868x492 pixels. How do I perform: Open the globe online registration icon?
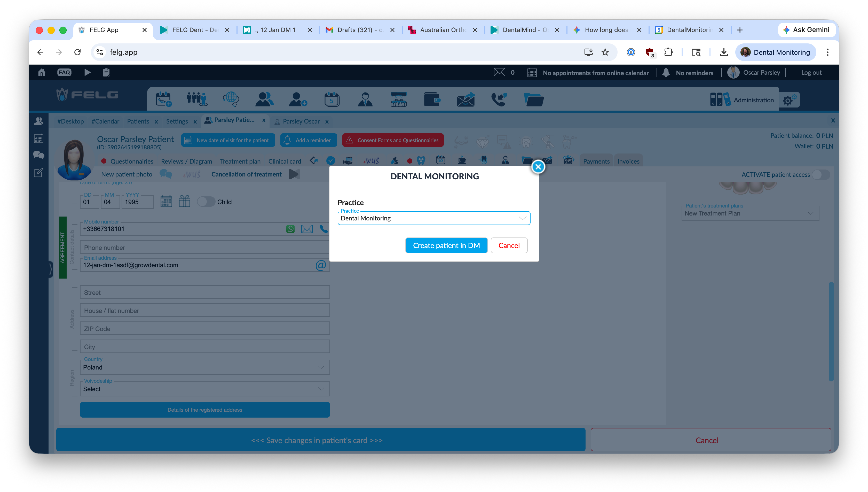[231, 99]
